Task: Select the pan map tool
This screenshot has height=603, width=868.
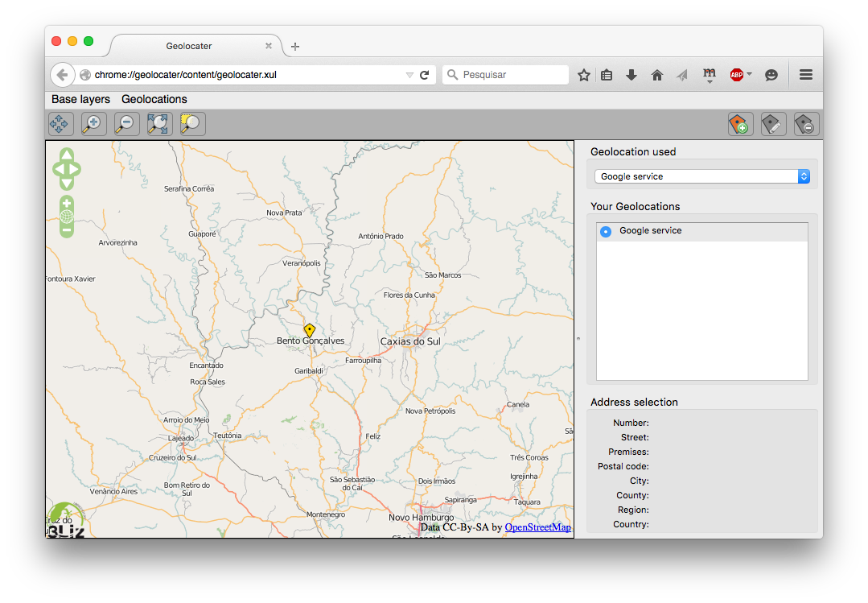Action: 60,124
